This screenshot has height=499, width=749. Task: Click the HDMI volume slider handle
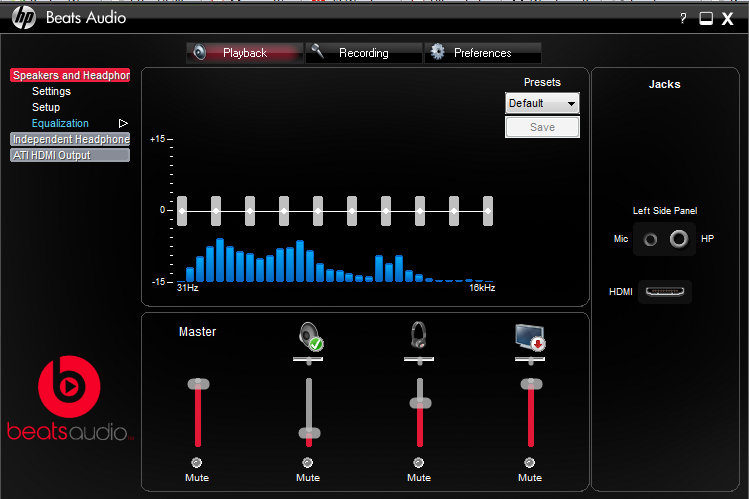click(x=531, y=384)
